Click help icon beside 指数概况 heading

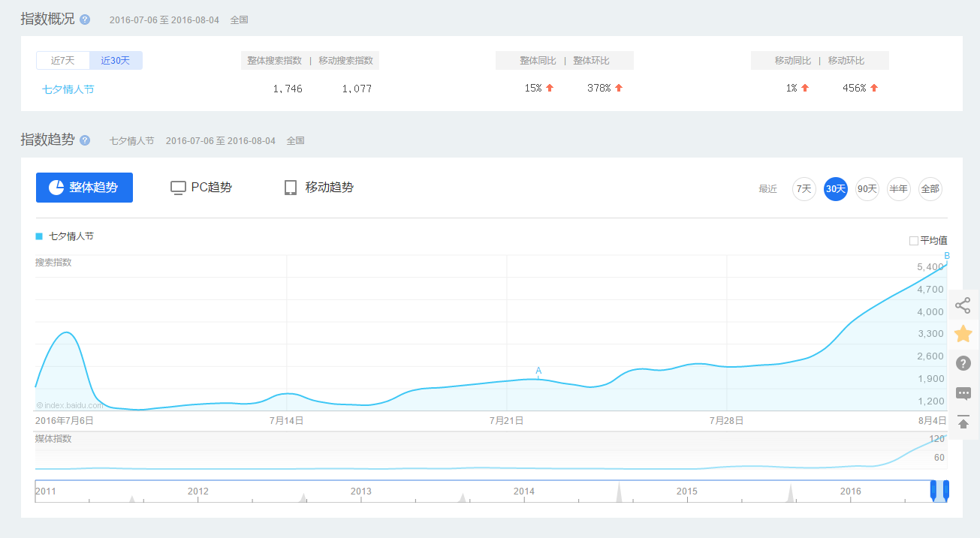(x=85, y=20)
